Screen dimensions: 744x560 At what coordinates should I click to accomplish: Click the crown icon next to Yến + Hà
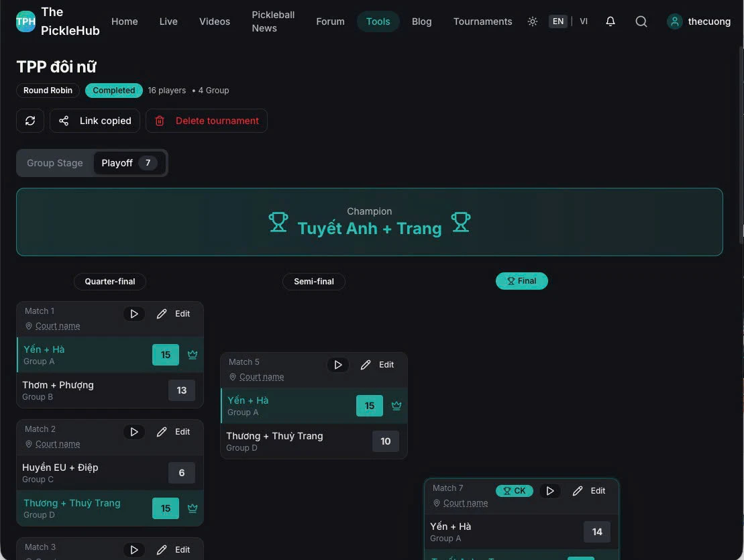(x=193, y=355)
